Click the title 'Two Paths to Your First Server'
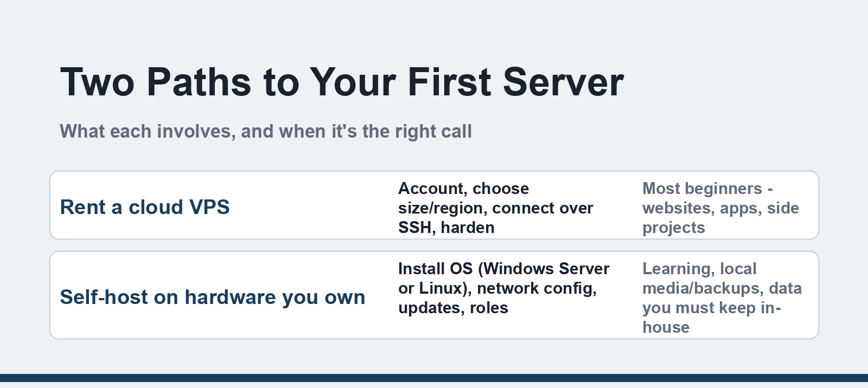The image size is (868, 388). 342,82
